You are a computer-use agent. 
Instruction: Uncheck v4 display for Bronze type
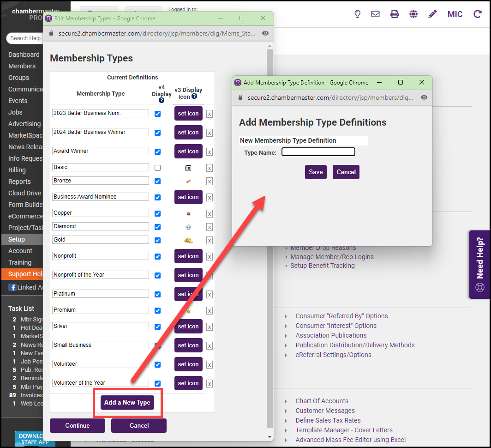(158, 181)
